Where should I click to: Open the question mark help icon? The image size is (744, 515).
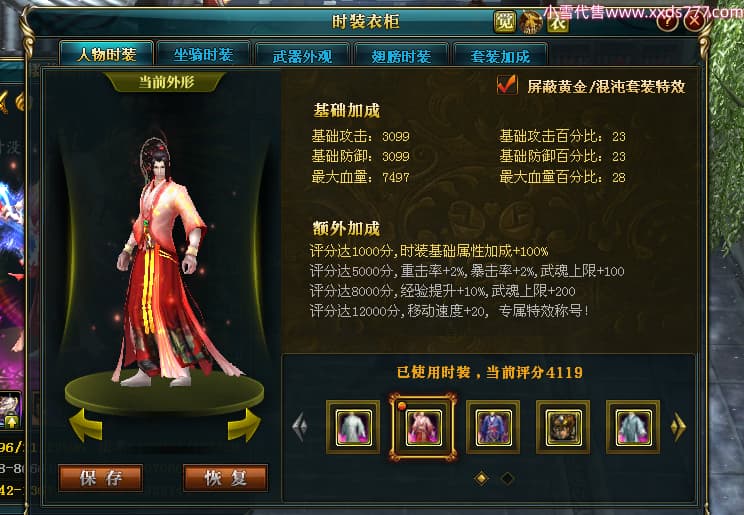(x=667, y=20)
